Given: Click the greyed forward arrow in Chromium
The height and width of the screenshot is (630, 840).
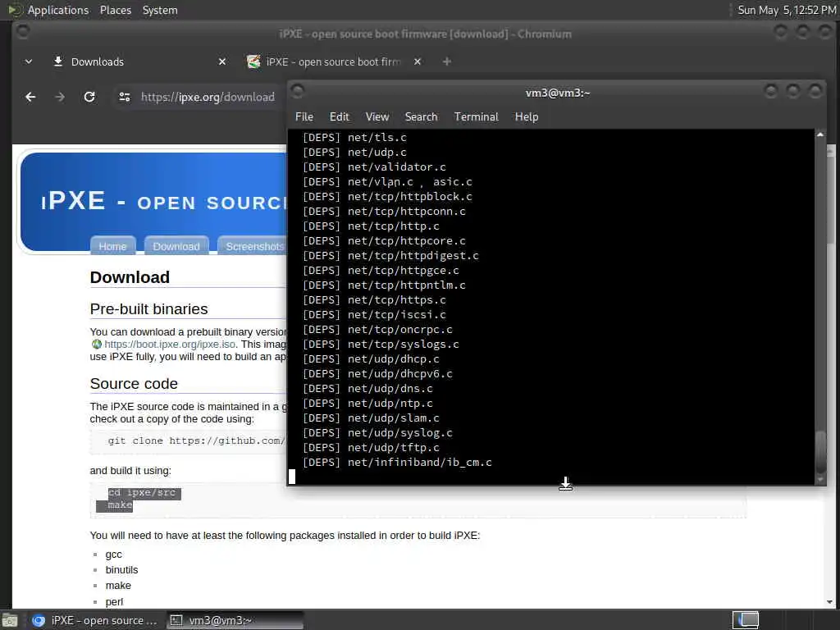Looking at the screenshot, I should (x=59, y=97).
